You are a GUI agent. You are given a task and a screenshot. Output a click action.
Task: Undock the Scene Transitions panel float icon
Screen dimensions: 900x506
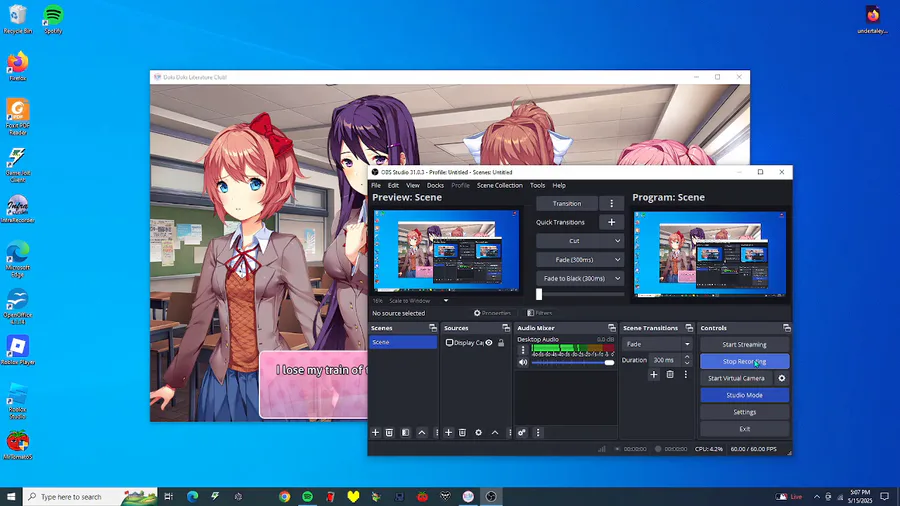click(x=689, y=328)
